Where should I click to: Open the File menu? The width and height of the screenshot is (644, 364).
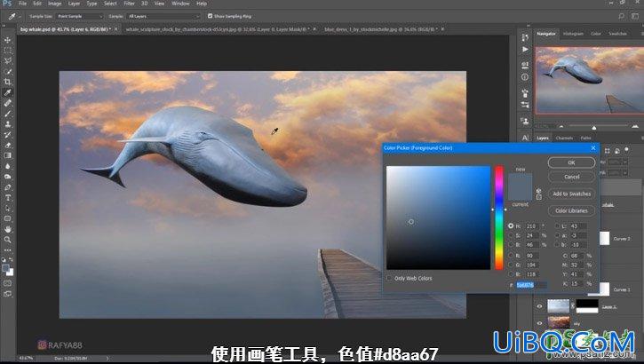coord(22,4)
